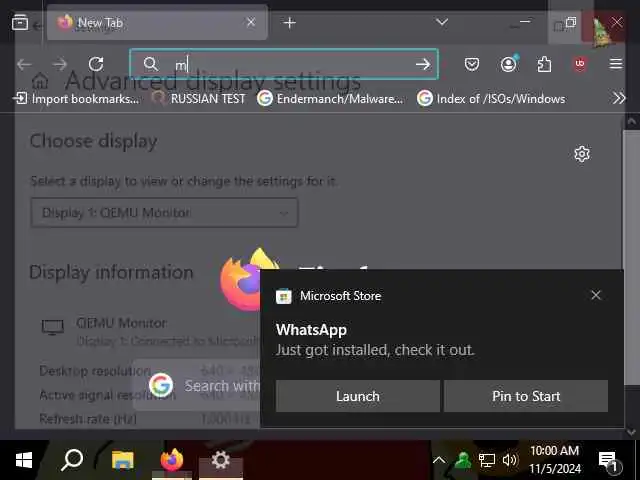This screenshot has height=480, width=640.
Task: Open the Firefox account icon
Action: point(509,64)
